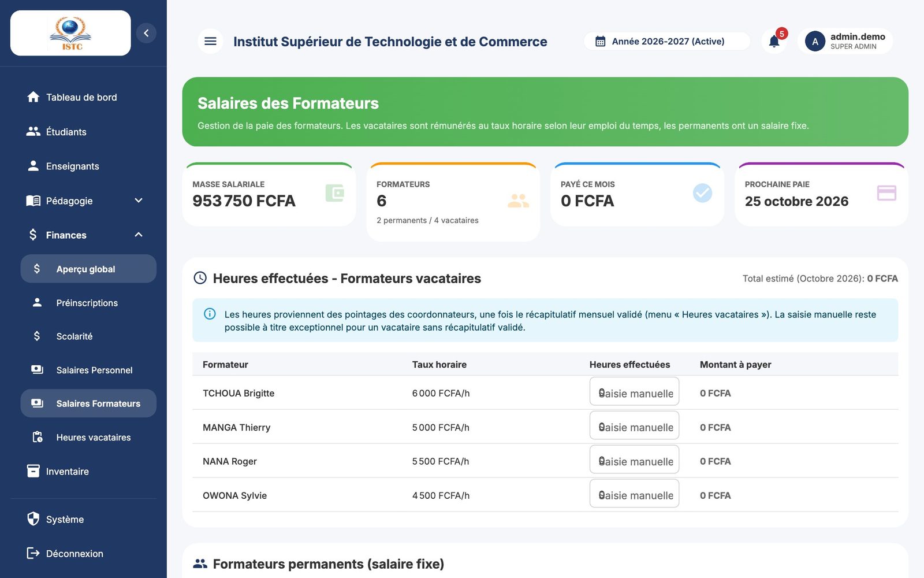The image size is (924, 578).
Task: Click the calendar icon in year selector
Action: tap(601, 42)
